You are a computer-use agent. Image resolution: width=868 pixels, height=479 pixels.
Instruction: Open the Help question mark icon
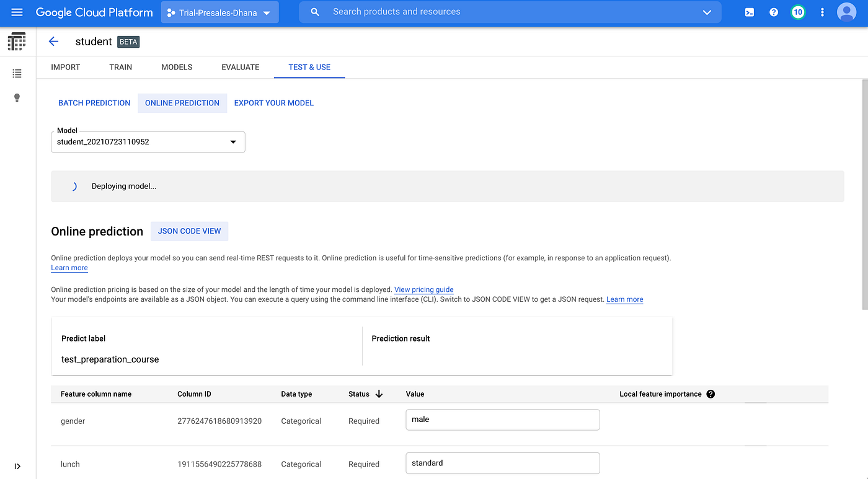pyautogui.click(x=773, y=12)
